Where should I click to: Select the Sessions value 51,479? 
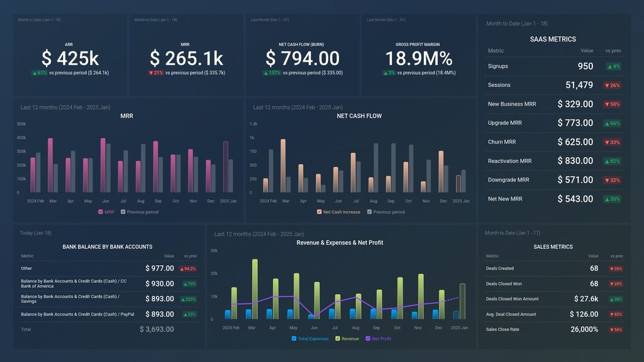tap(579, 85)
